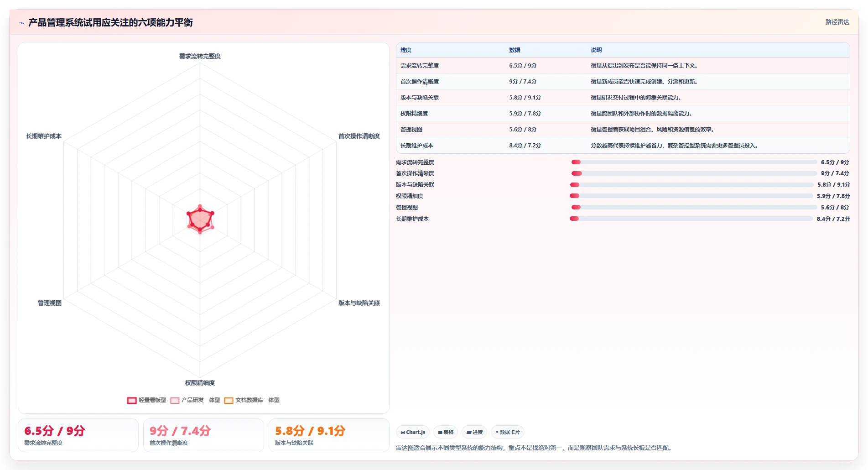Click the radar axis label 首次操作清晰度
This screenshot has width=868, height=470.
359,136
